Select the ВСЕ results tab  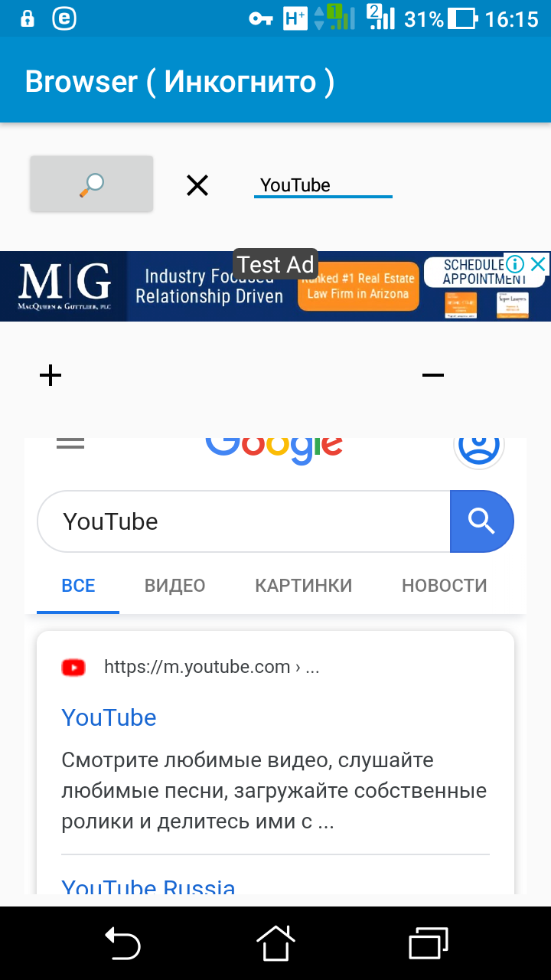point(78,586)
